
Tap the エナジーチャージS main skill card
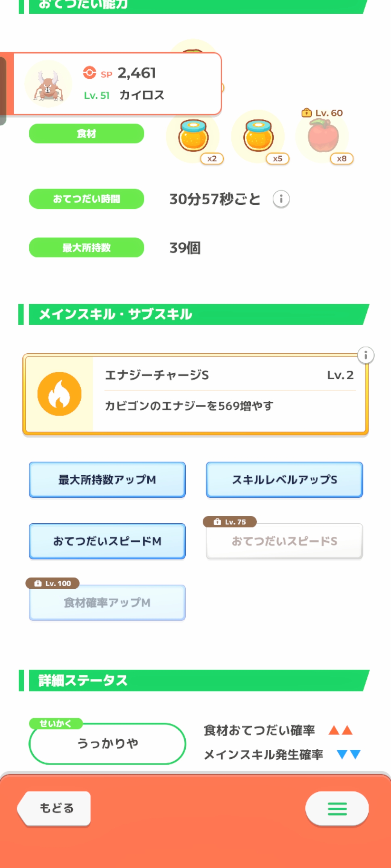228,394
